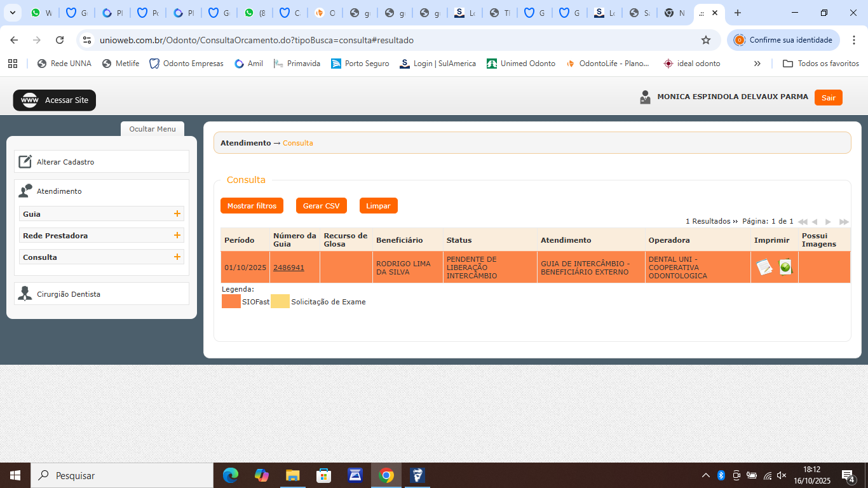
Task: Click the orange SIOFast legend swatch
Action: pos(231,302)
